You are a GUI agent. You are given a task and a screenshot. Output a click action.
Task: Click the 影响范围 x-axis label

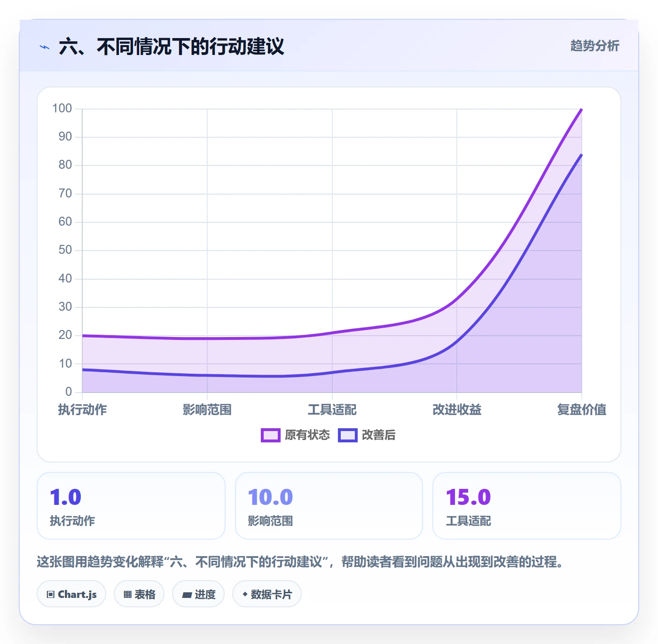pyautogui.click(x=207, y=410)
